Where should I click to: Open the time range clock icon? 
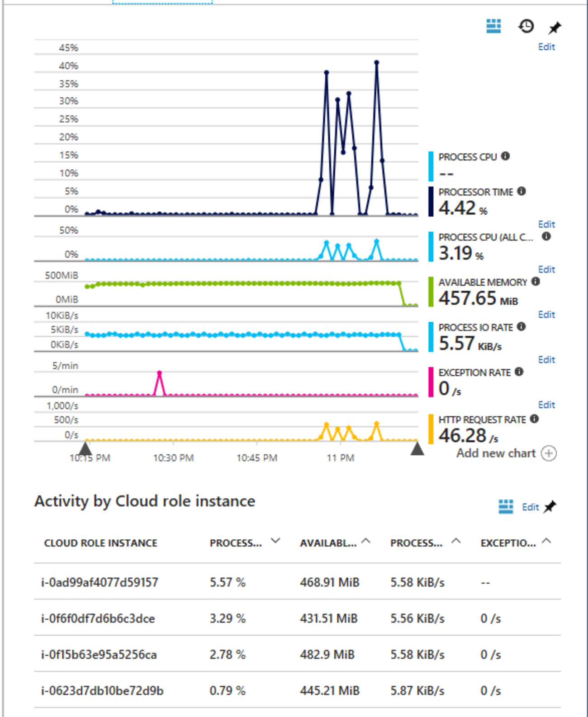click(x=526, y=26)
